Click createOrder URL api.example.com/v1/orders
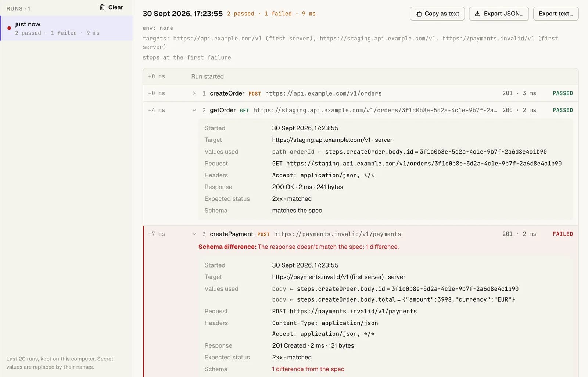 click(x=323, y=93)
